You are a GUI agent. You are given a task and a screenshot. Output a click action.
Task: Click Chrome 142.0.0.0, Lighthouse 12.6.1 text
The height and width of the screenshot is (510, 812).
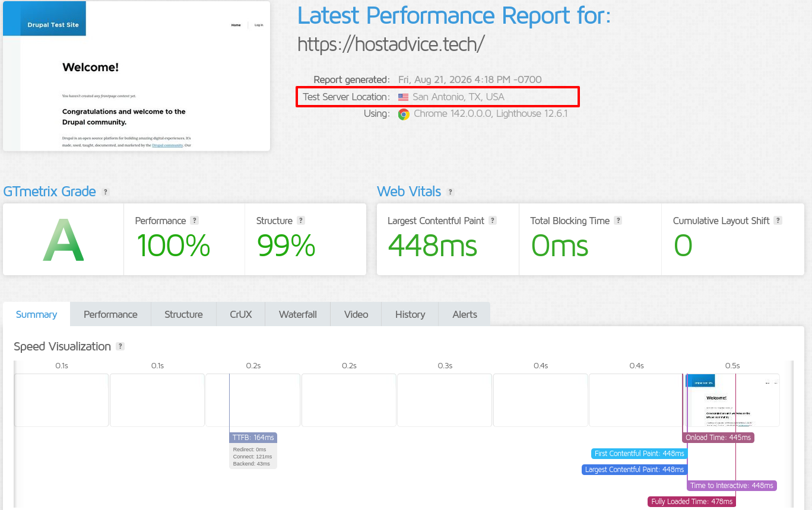pyautogui.click(x=491, y=114)
